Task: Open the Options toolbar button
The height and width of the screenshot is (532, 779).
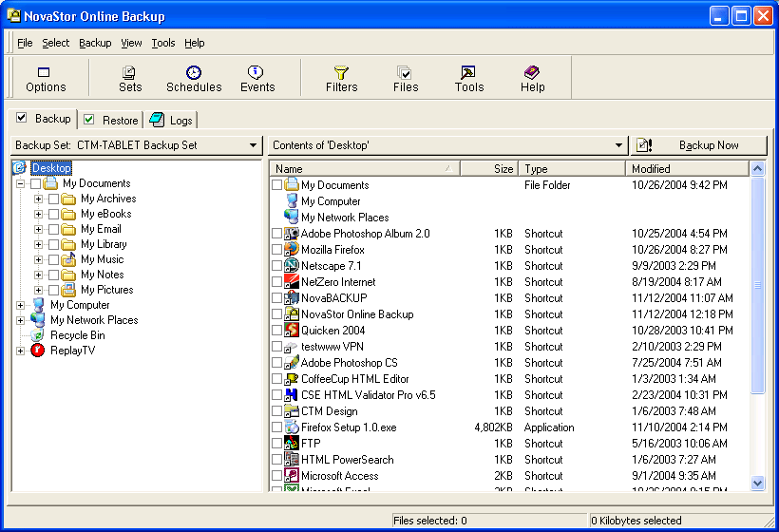Action: click(x=46, y=79)
